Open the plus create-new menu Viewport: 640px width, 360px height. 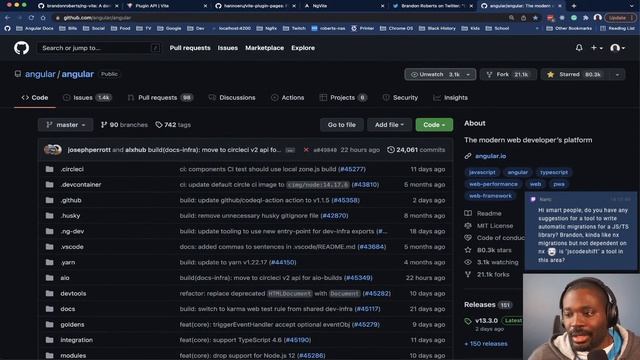[596, 48]
